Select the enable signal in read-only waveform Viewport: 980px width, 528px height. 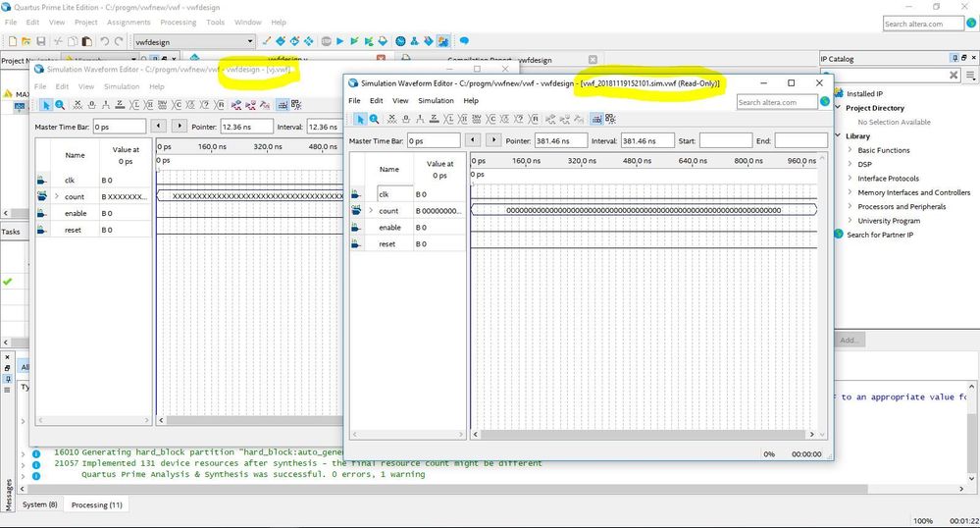click(x=389, y=228)
